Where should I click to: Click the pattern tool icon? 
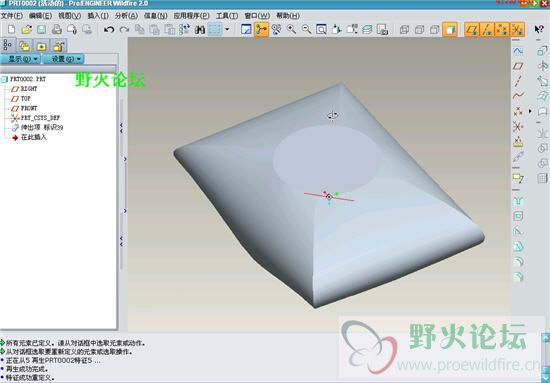(x=543, y=178)
